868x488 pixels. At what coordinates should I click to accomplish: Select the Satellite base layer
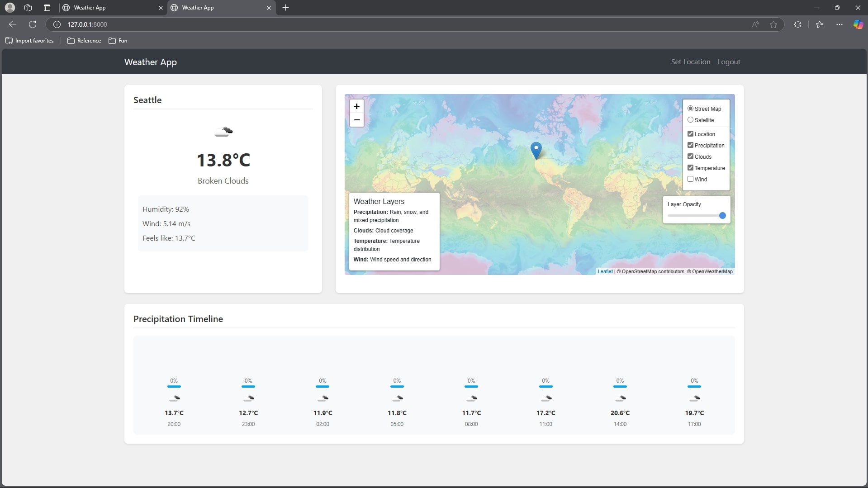[x=690, y=120]
